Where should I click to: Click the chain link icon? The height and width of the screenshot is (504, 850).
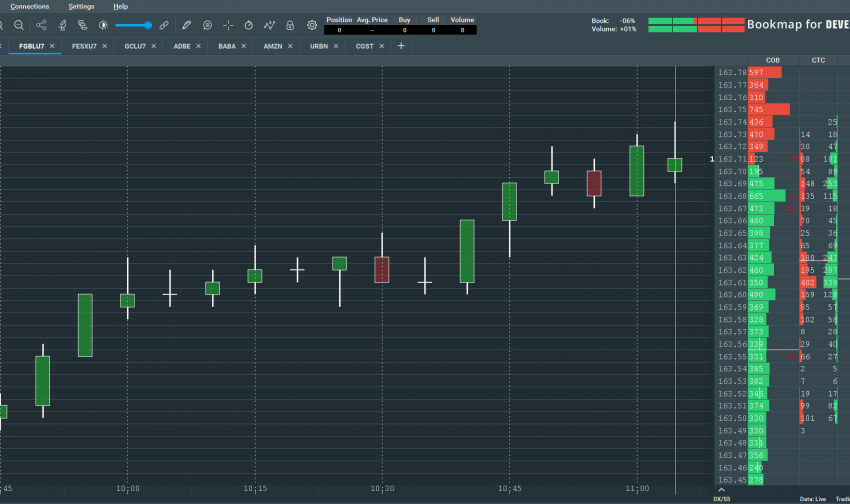[x=164, y=25]
